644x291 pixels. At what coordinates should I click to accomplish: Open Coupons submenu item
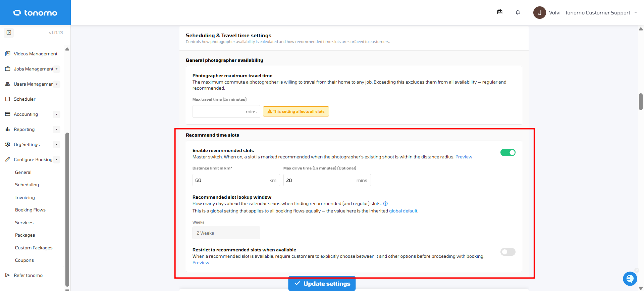point(24,260)
